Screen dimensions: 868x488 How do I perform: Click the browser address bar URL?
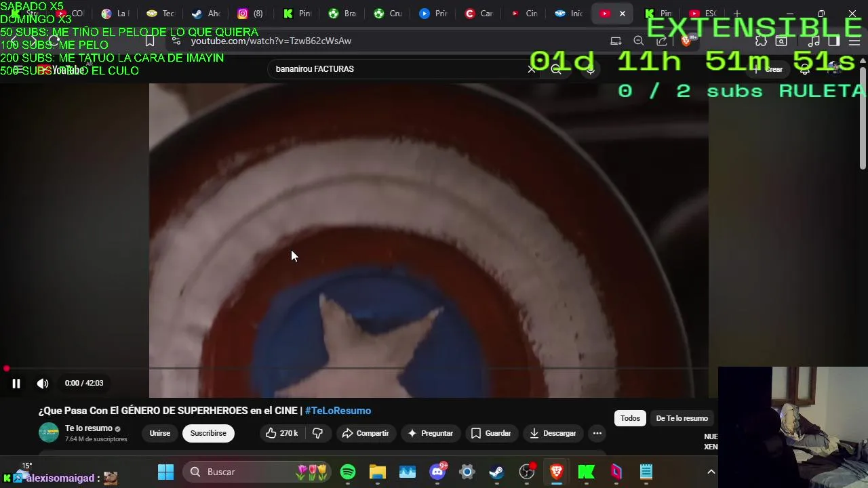coord(271,41)
